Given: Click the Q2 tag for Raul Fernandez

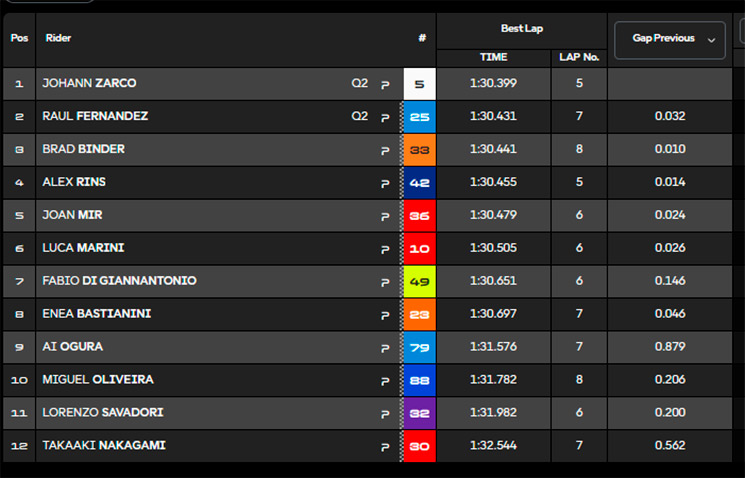Looking at the screenshot, I should click(x=360, y=116).
